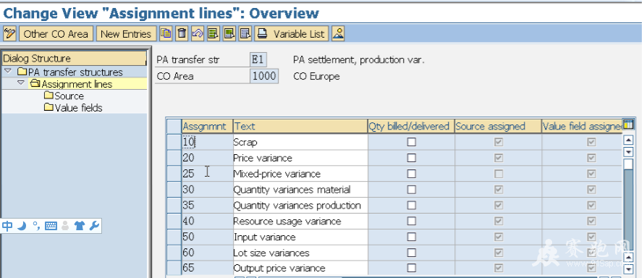This screenshot has width=644, height=278.
Task: Select PA transfer structures tree item
Action: [x=75, y=72]
